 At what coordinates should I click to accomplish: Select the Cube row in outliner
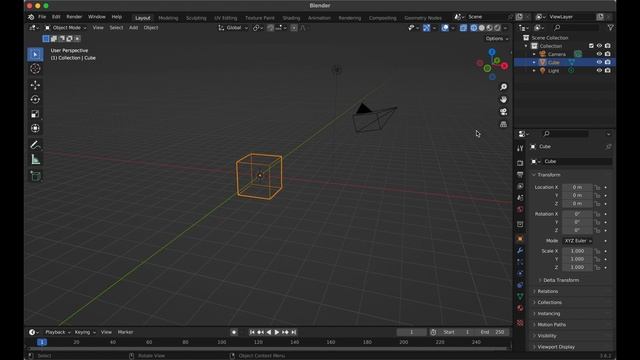[x=565, y=62]
